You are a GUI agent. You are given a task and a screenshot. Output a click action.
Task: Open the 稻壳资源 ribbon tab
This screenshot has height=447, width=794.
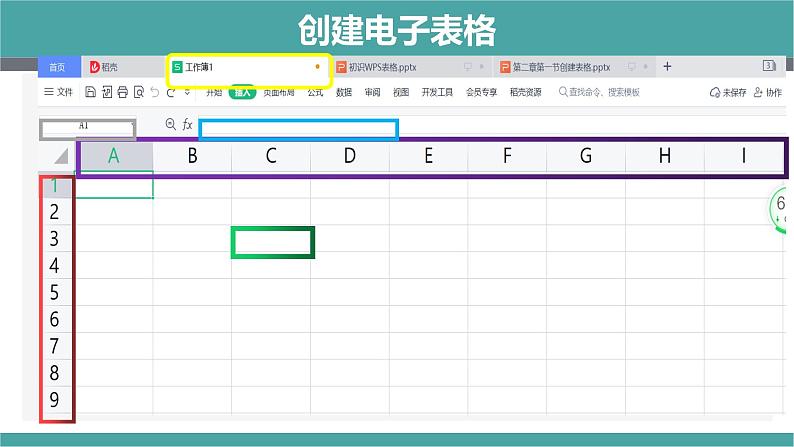pyautogui.click(x=526, y=92)
